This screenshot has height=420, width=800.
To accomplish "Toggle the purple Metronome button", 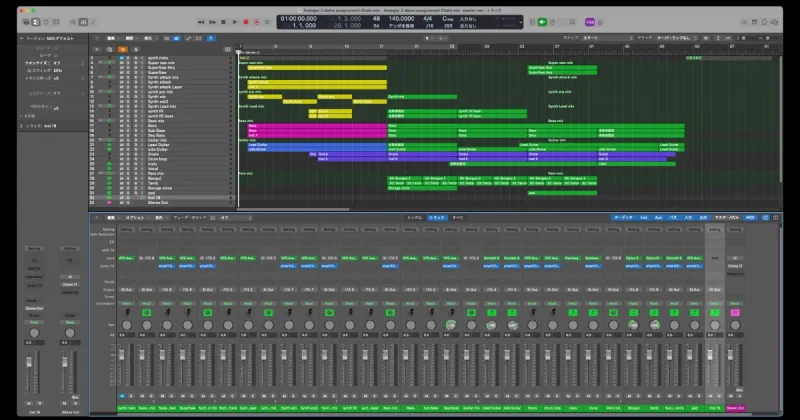I will (x=600, y=22).
